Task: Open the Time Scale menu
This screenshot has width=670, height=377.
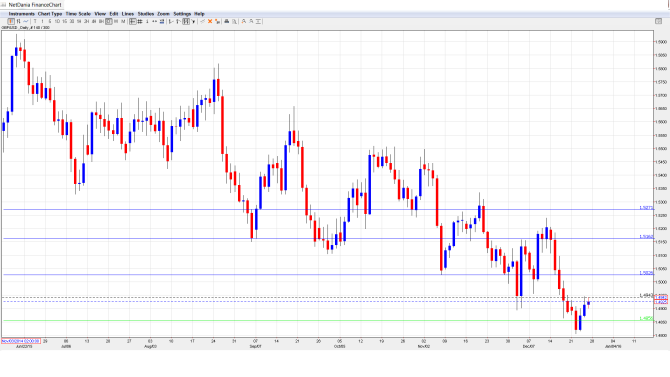Action: pyautogui.click(x=78, y=14)
